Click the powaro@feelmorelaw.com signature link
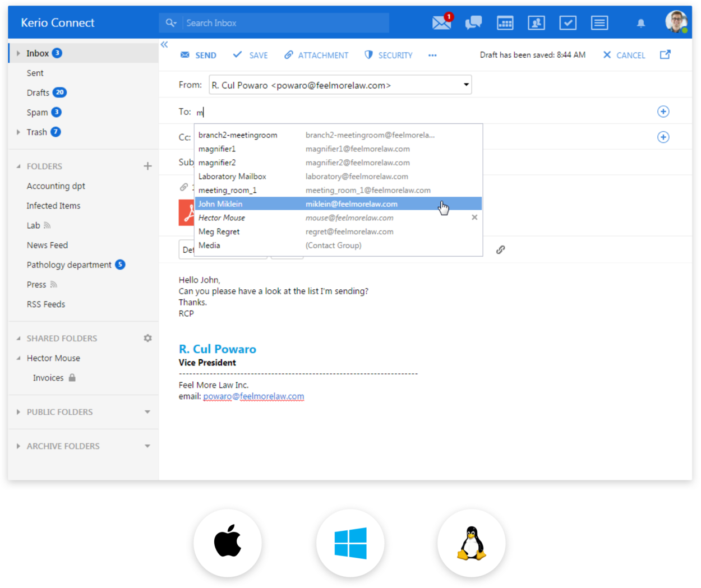The height and width of the screenshot is (588, 701). [253, 396]
